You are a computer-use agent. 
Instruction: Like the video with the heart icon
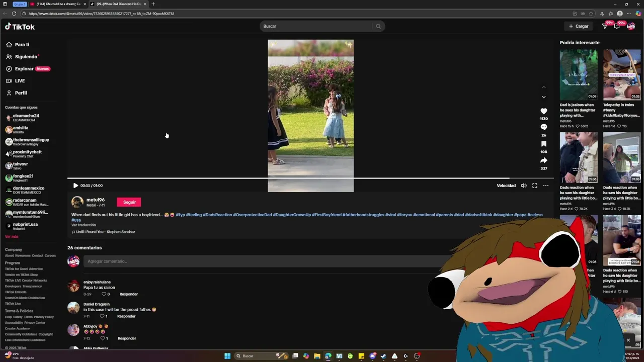coord(543,111)
